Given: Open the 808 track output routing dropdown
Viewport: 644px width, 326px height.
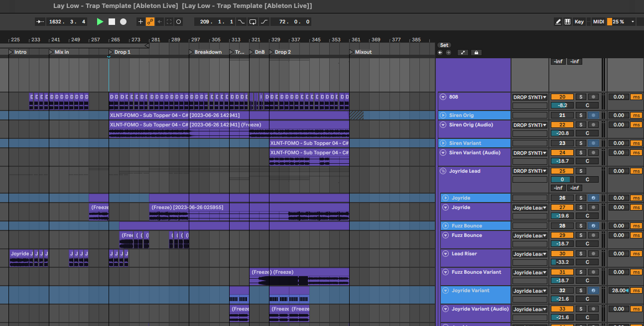Looking at the screenshot, I should pos(529,97).
